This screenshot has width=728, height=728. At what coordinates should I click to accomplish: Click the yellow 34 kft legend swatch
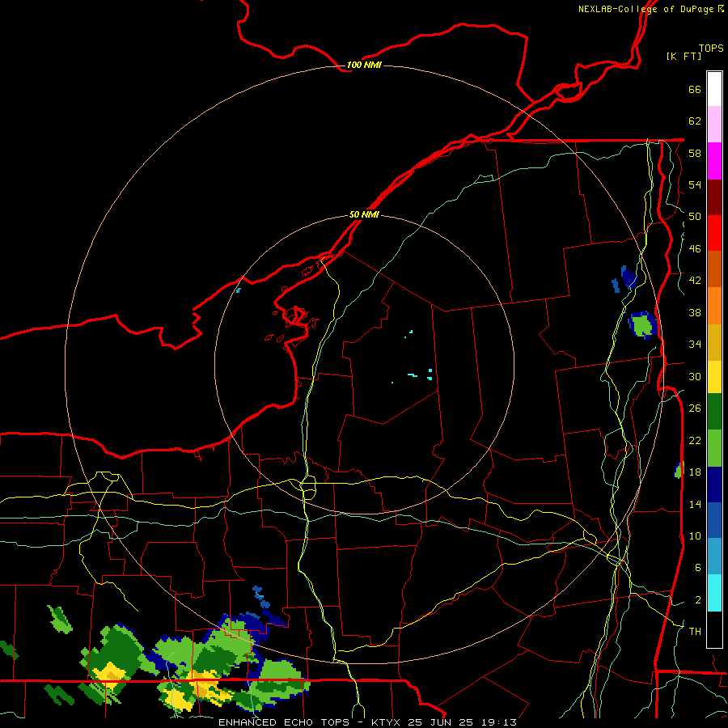pyautogui.click(x=714, y=377)
